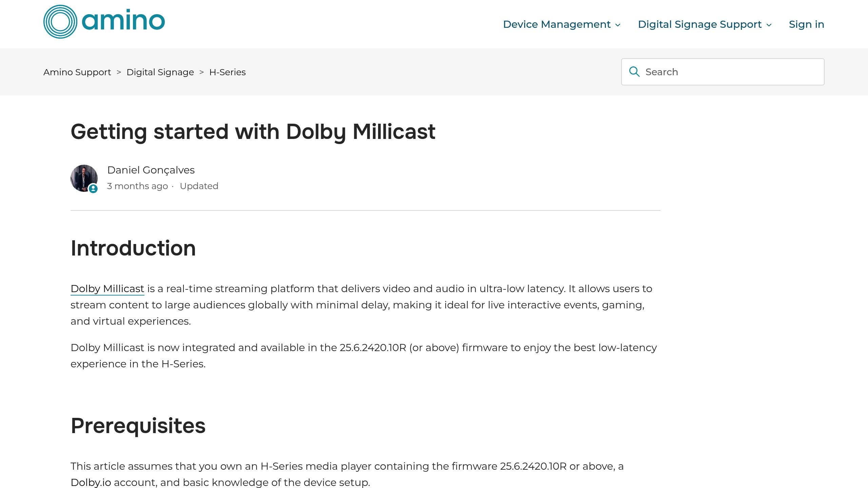This screenshot has width=868, height=488.
Task: Open Daniel Gonçalves' avatar photo
Action: [x=84, y=178]
